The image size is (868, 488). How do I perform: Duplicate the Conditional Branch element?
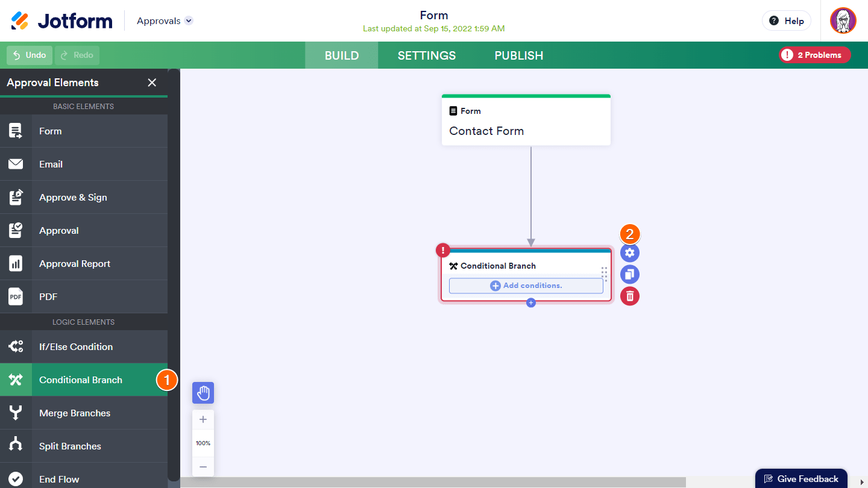pyautogui.click(x=630, y=275)
